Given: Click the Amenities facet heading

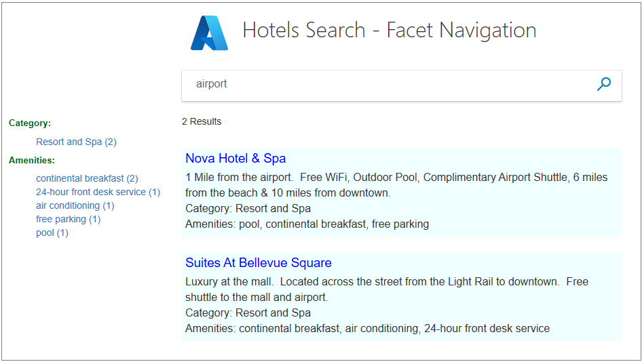Looking at the screenshot, I should 32,161.
